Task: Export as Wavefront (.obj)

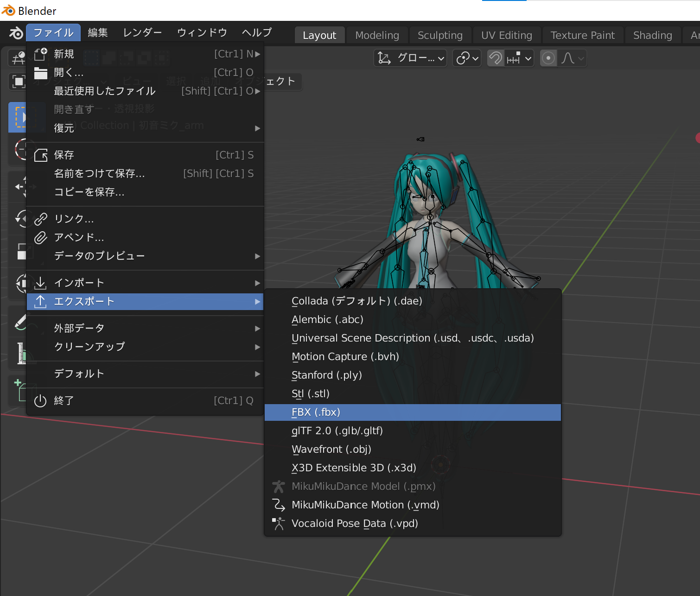Action: click(x=413, y=449)
